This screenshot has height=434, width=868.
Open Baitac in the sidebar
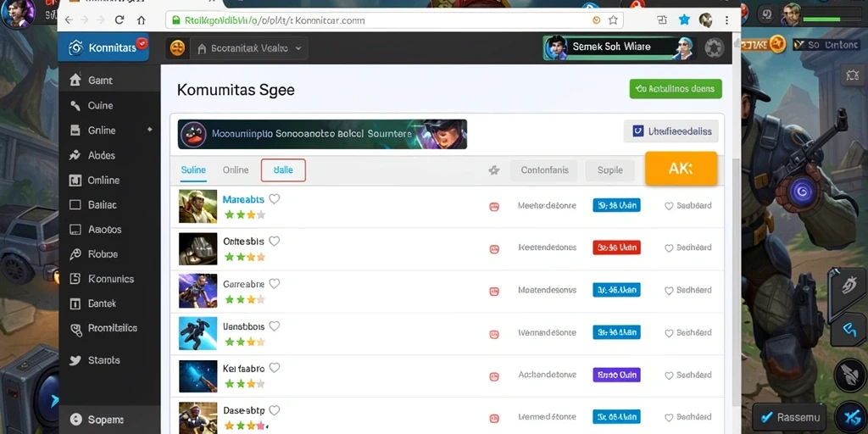point(109,204)
